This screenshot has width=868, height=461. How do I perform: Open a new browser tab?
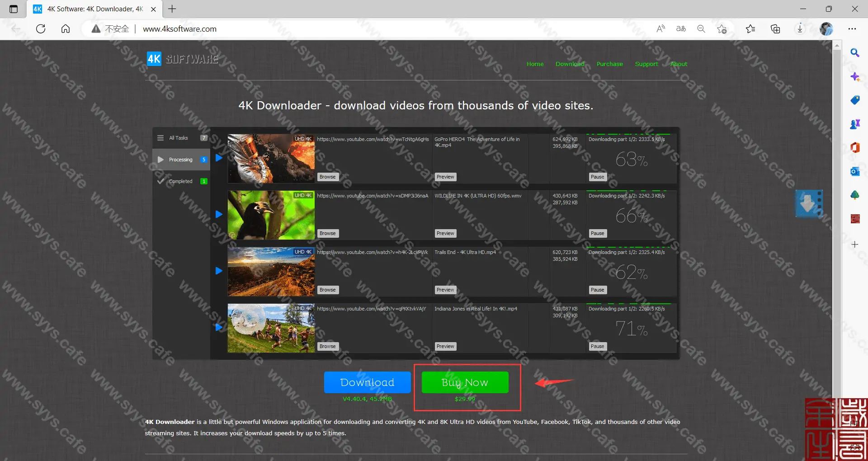(172, 9)
